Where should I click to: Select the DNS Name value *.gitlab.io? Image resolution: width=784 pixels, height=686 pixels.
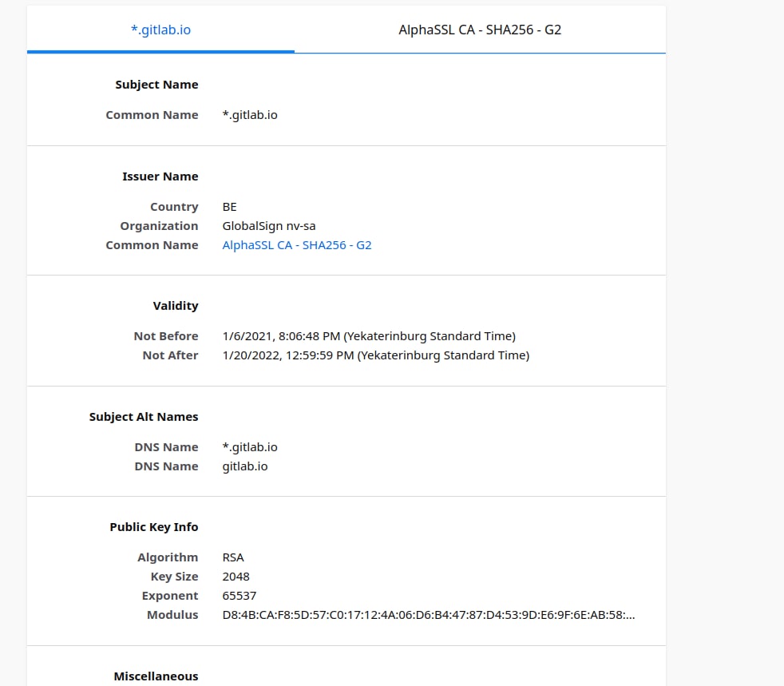coord(250,447)
